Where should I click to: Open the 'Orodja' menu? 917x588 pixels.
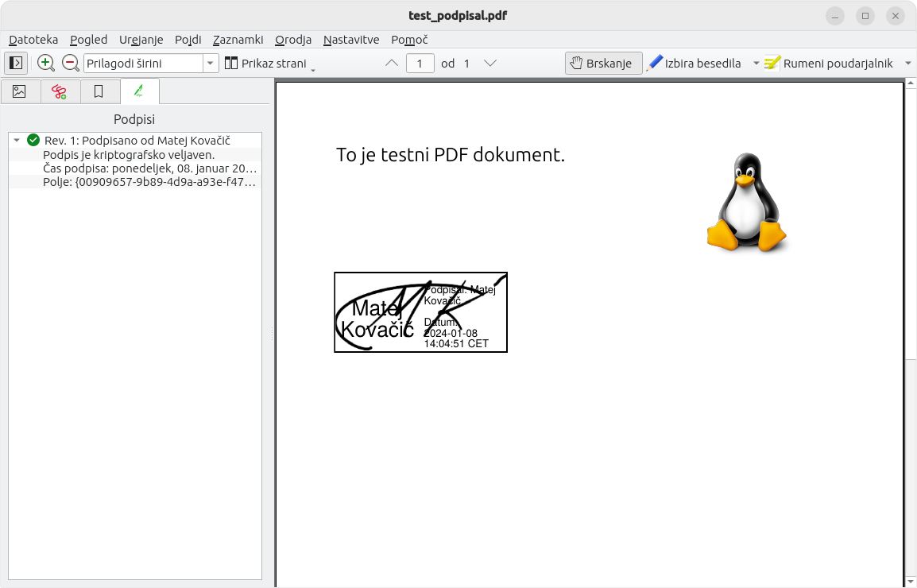click(x=293, y=40)
